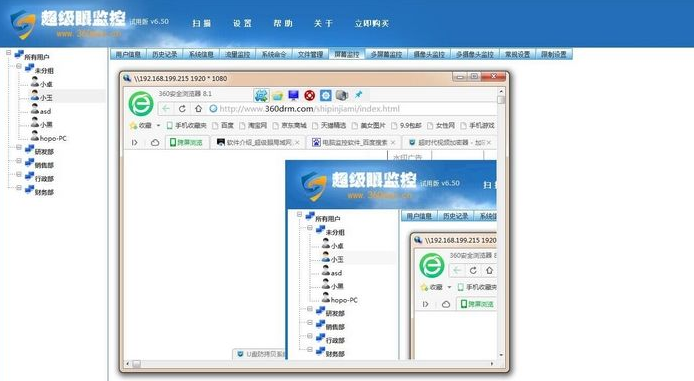694x381 pixels.
Task: Click the browser refresh icon
Action: (182, 108)
